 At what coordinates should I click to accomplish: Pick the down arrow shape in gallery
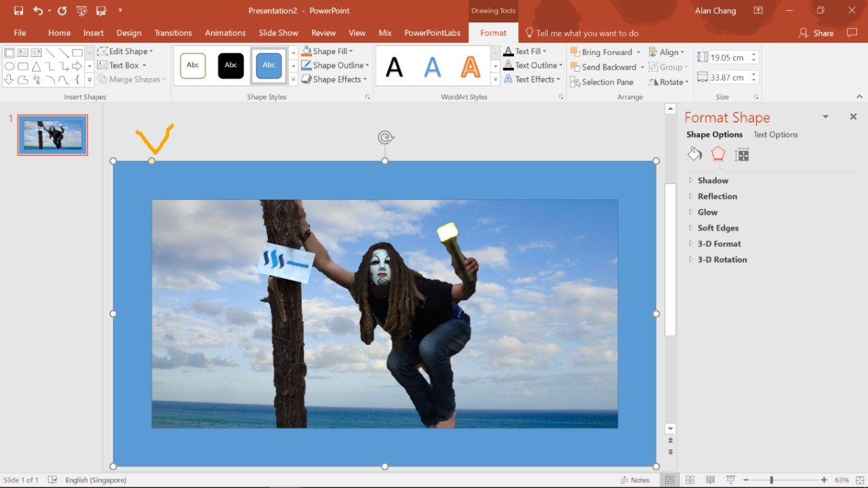coord(9,79)
